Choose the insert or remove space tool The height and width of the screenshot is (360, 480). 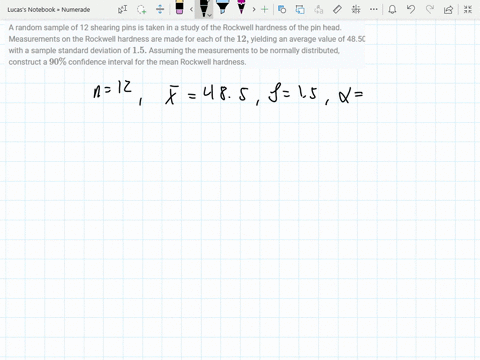point(160,9)
